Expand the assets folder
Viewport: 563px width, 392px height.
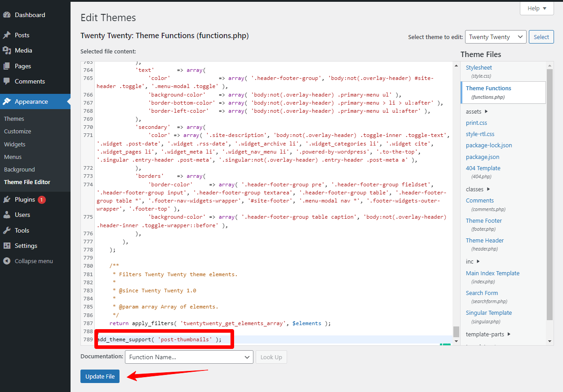point(475,111)
